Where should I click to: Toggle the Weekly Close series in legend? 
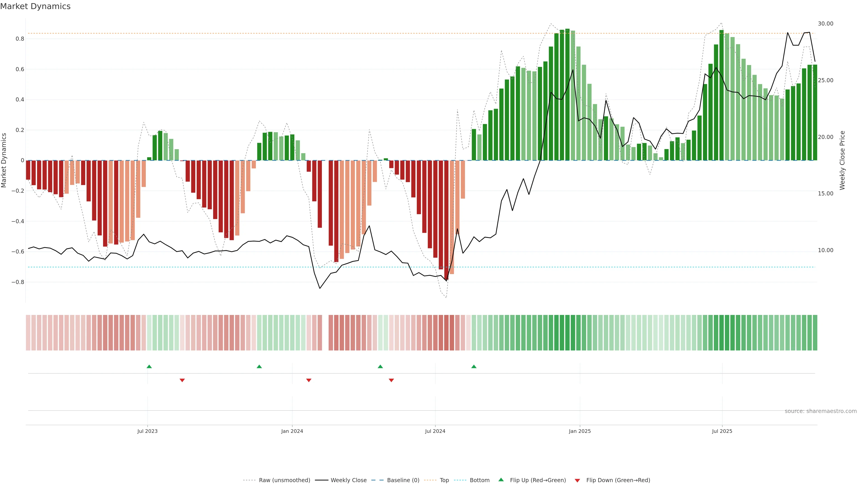[348, 480]
